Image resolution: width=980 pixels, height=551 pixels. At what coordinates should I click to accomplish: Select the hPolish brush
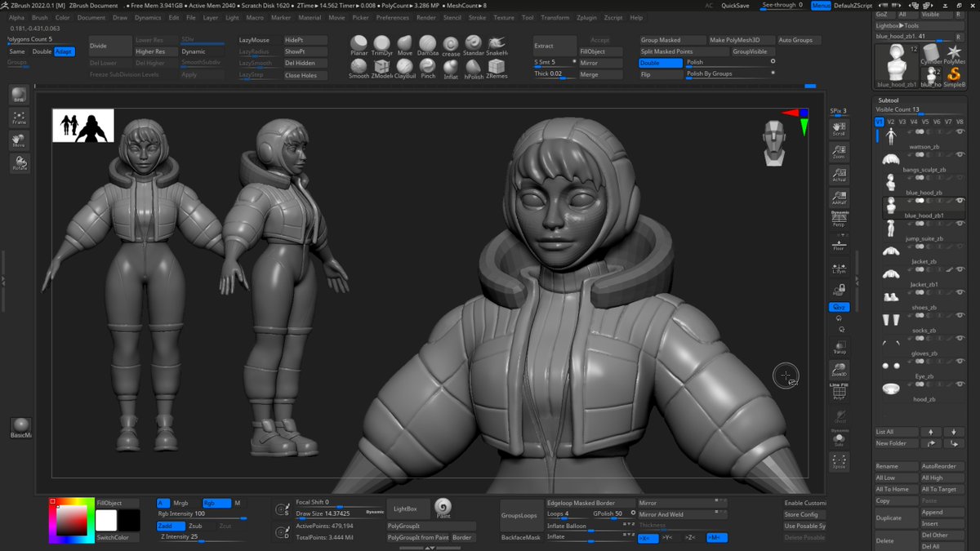click(474, 69)
